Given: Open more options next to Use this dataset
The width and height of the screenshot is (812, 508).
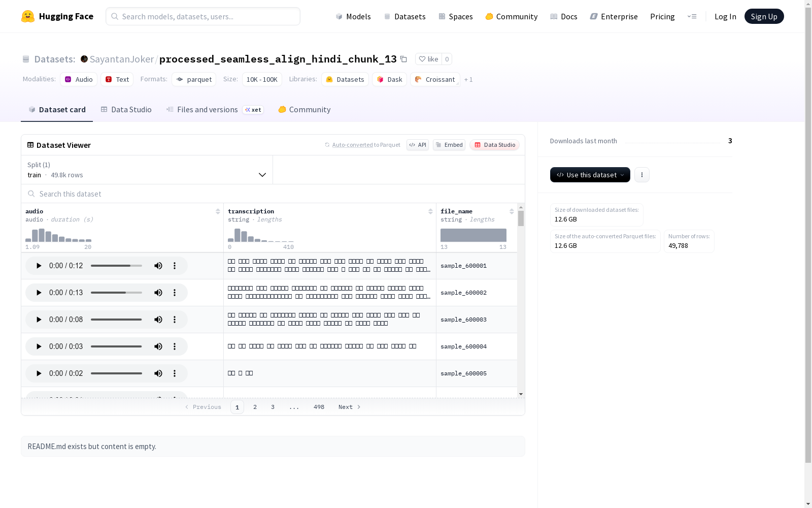Looking at the screenshot, I should pos(642,175).
